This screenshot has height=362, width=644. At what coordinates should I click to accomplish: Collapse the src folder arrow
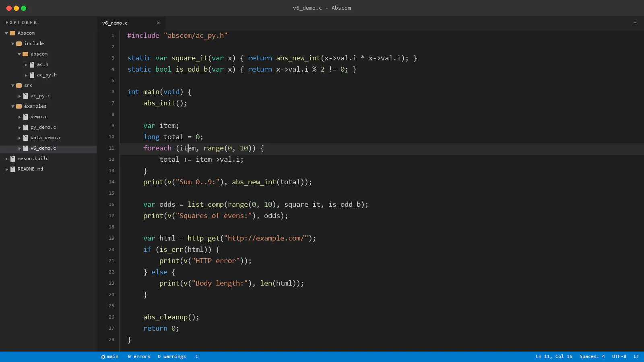pyautogui.click(x=13, y=86)
